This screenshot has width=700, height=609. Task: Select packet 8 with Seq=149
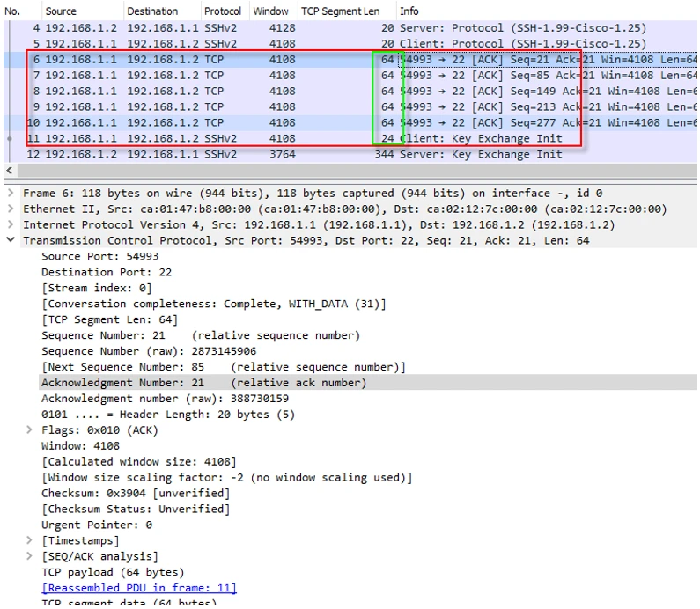pyautogui.click(x=264, y=92)
